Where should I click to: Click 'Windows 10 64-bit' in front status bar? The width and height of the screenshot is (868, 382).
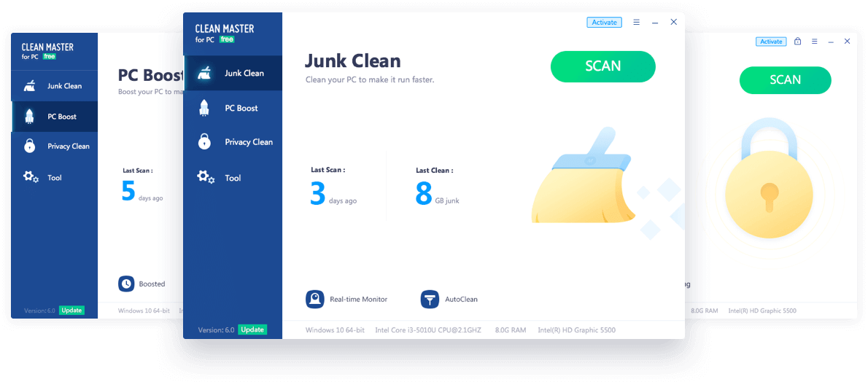coord(335,330)
